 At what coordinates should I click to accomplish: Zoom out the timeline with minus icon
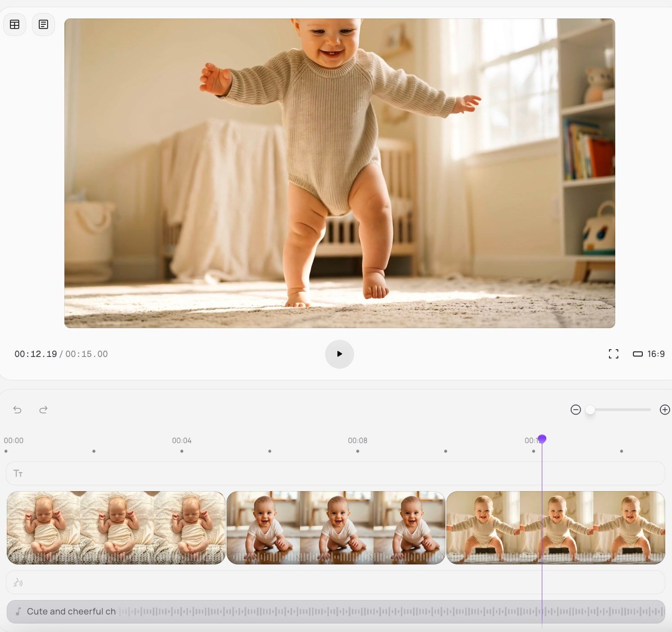coord(575,410)
